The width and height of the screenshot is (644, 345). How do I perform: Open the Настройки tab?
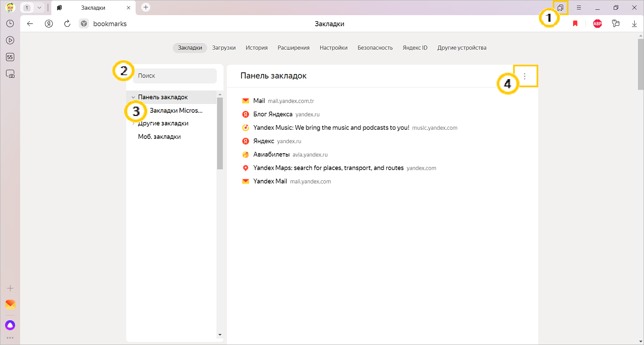click(333, 48)
